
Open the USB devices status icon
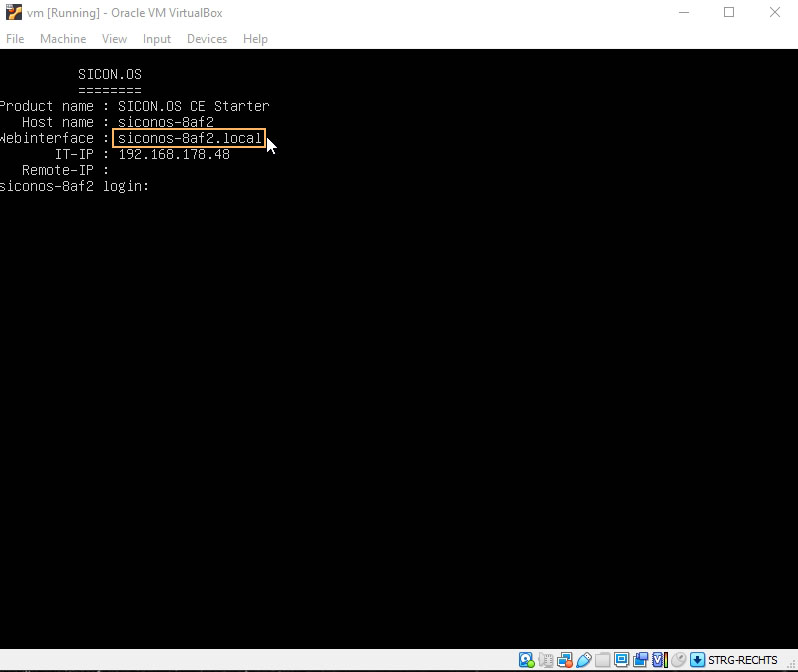point(584,660)
